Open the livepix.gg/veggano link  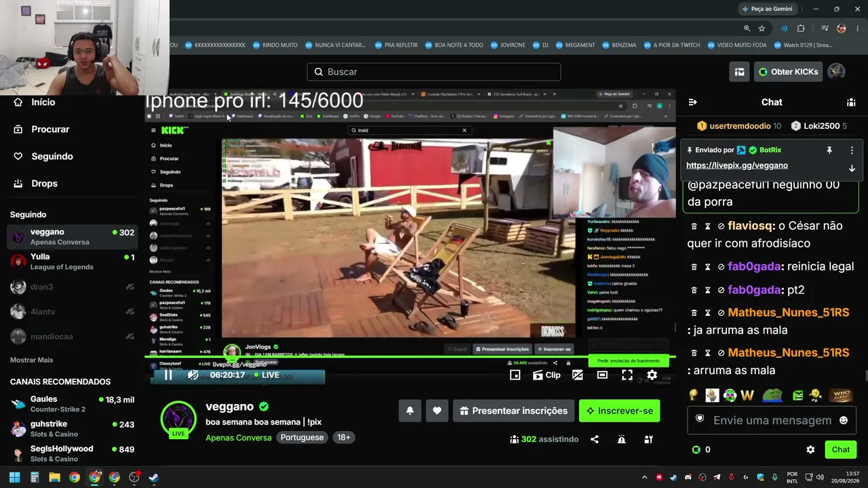point(737,165)
